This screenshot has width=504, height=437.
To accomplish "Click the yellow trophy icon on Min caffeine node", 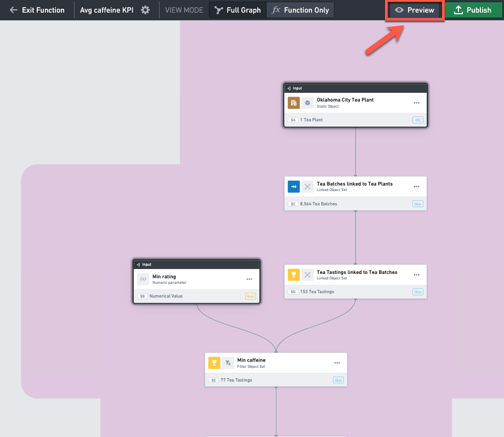I will point(214,363).
